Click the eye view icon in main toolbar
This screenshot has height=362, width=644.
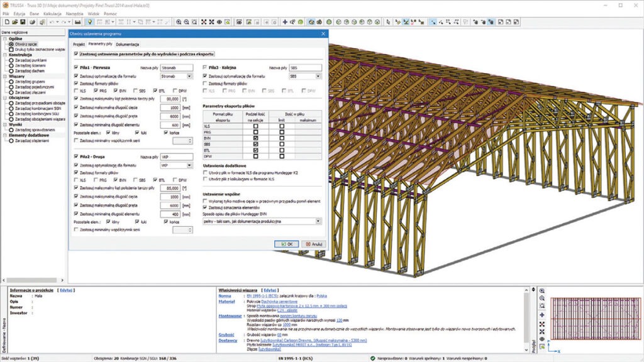point(219,22)
